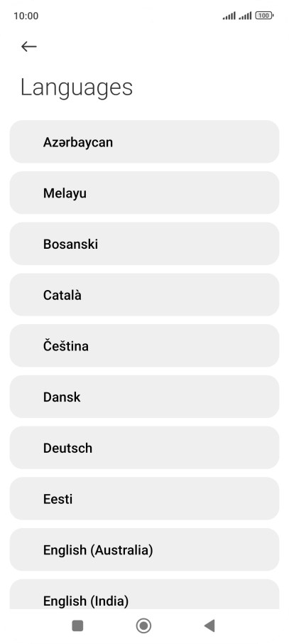Image resolution: width=289 pixels, height=644 pixels.
Task: Tap the first signal strength icon
Action: point(229,16)
